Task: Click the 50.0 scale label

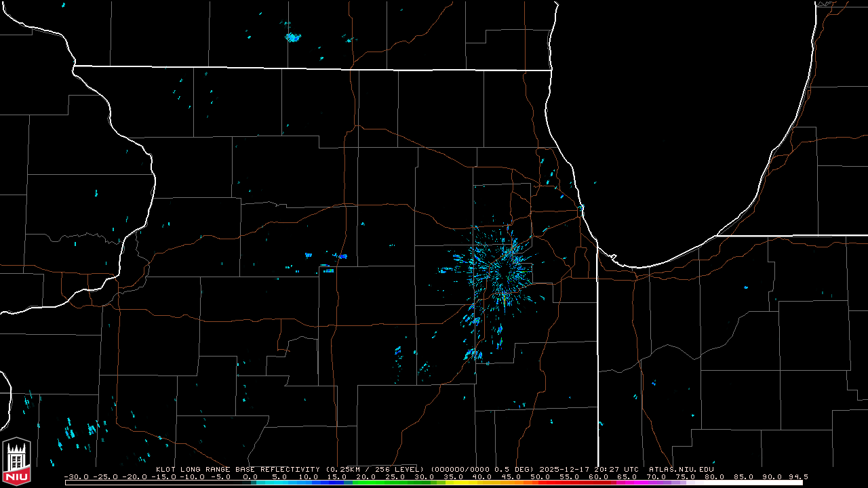Action: point(540,476)
